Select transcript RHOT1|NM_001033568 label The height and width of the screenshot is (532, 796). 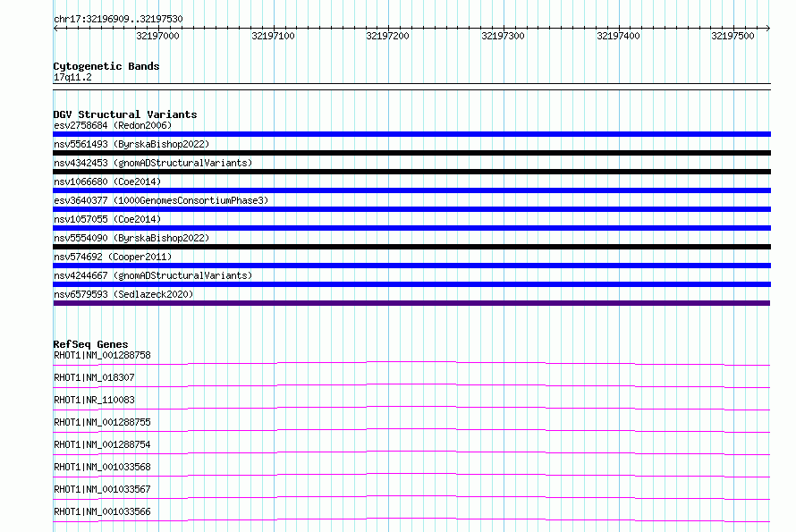point(102,467)
